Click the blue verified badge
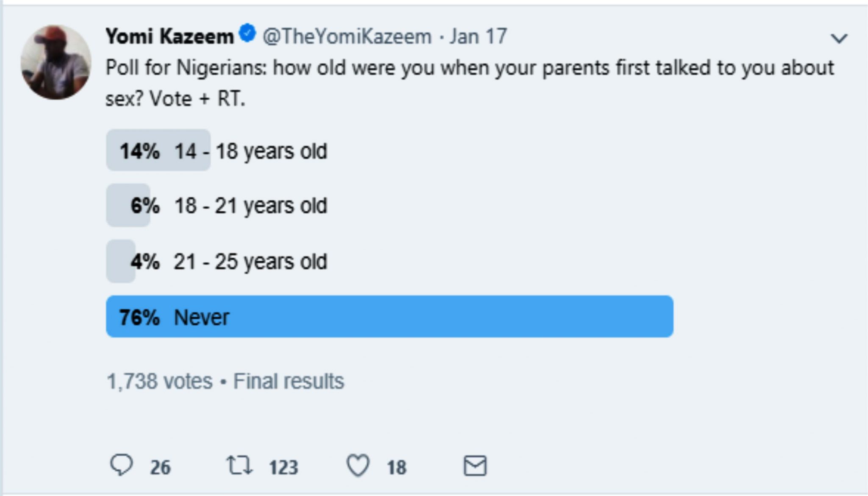The height and width of the screenshot is (496, 868). pyautogui.click(x=248, y=34)
